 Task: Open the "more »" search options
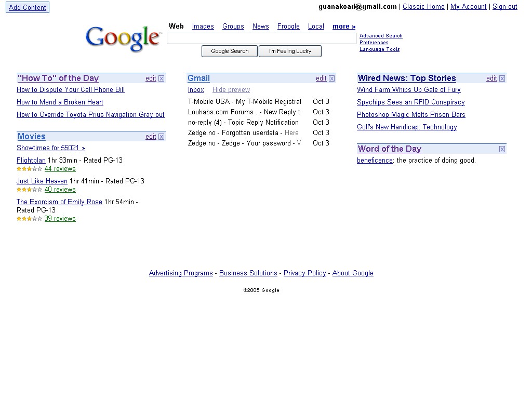tap(344, 26)
